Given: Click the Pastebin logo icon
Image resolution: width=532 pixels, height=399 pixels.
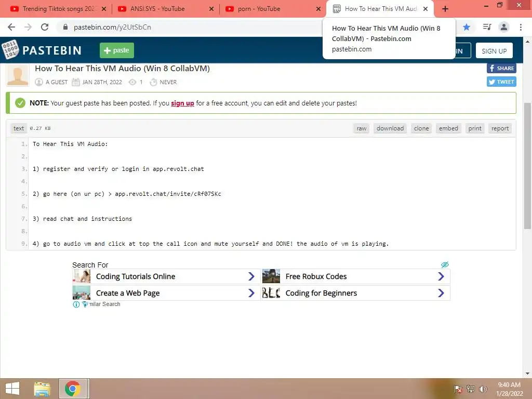Looking at the screenshot, I should click(10, 50).
